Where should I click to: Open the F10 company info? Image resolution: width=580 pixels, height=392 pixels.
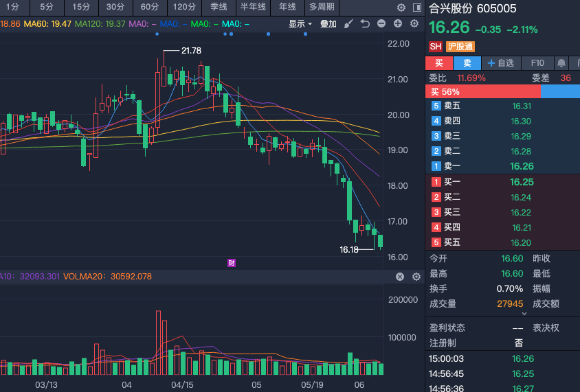(537, 63)
